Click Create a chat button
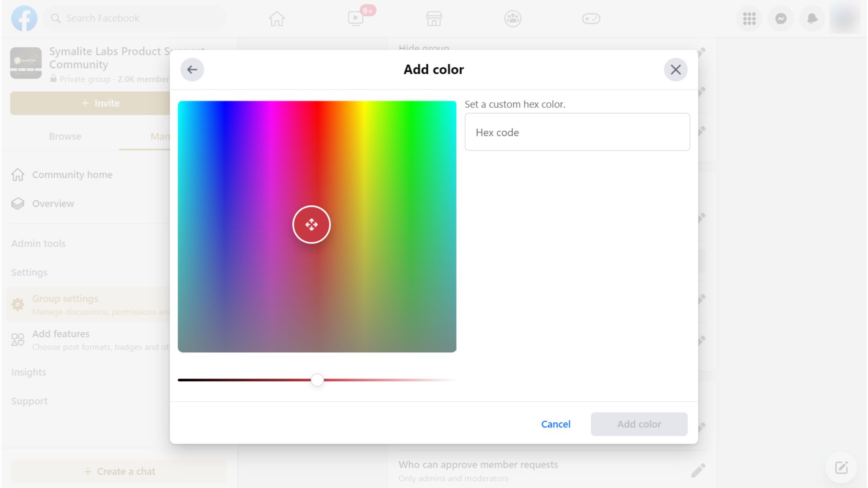 click(119, 471)
